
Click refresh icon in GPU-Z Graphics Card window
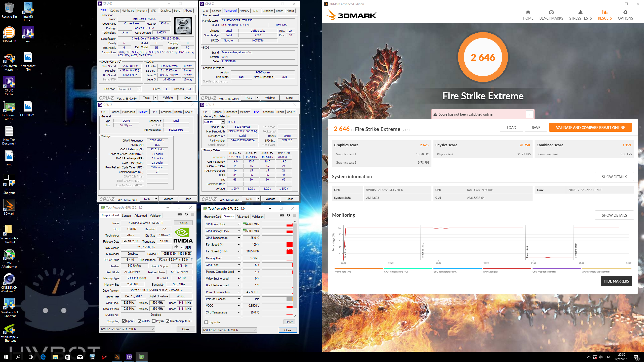pyautogui.click(x=186, y=214)
